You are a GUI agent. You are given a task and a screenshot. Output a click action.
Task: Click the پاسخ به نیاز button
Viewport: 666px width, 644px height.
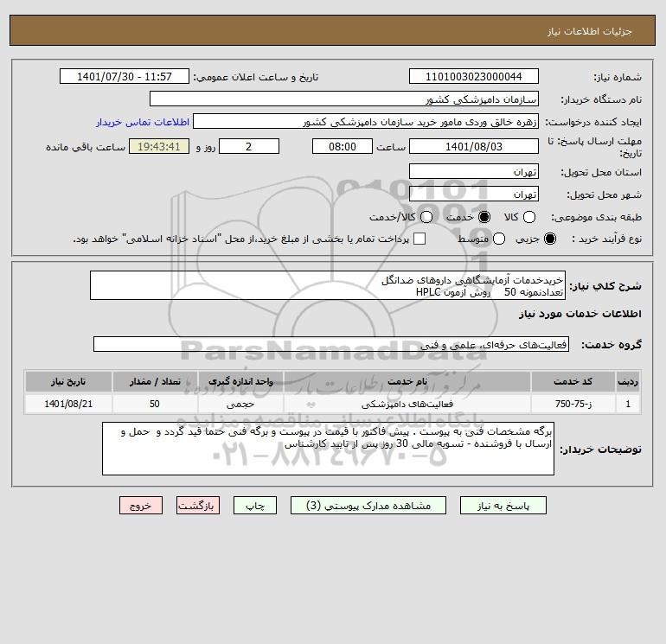503,506
